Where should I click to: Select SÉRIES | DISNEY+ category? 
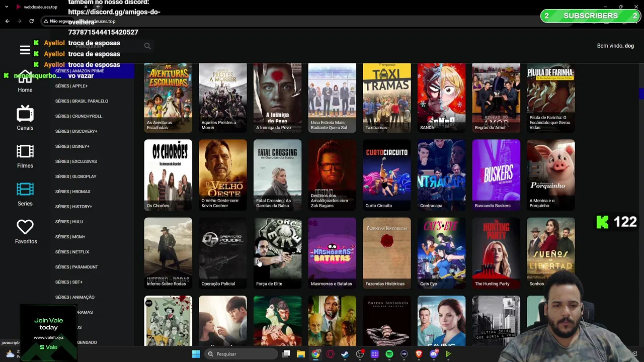point(72,146)
